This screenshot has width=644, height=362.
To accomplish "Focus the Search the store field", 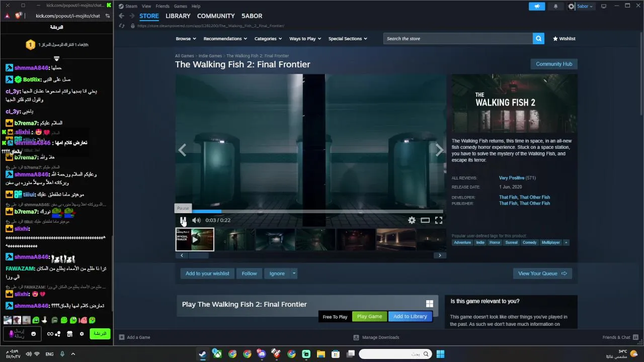I will point(458,39).
